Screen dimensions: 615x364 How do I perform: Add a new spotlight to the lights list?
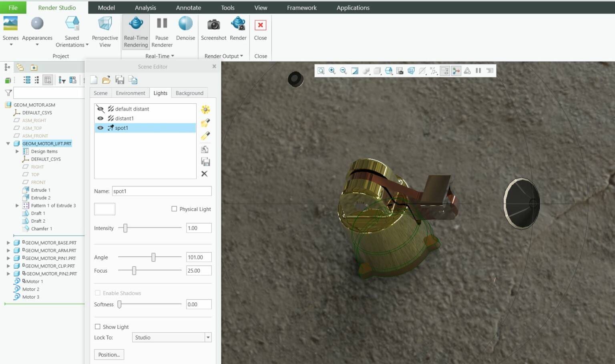pos(205,123)
